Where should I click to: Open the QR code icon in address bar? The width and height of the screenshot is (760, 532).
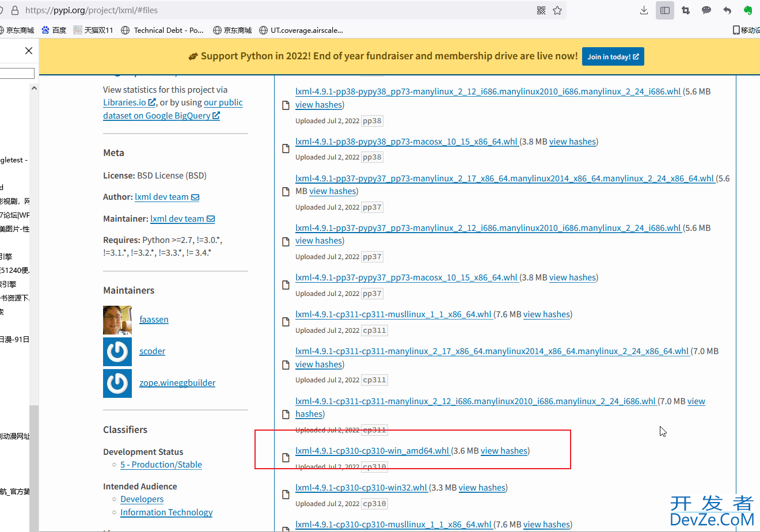pos(541,10)
